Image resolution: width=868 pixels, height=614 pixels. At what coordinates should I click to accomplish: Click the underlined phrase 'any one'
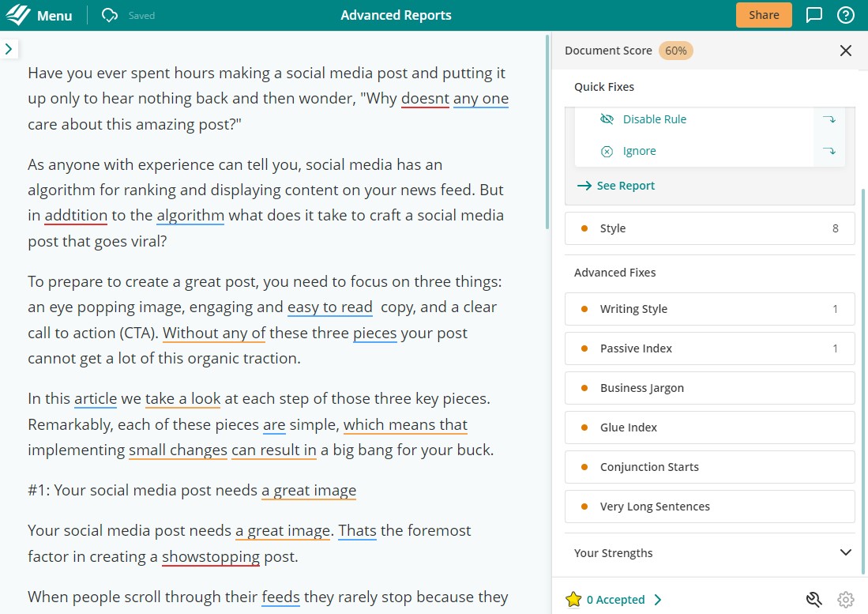pos(480,99)
